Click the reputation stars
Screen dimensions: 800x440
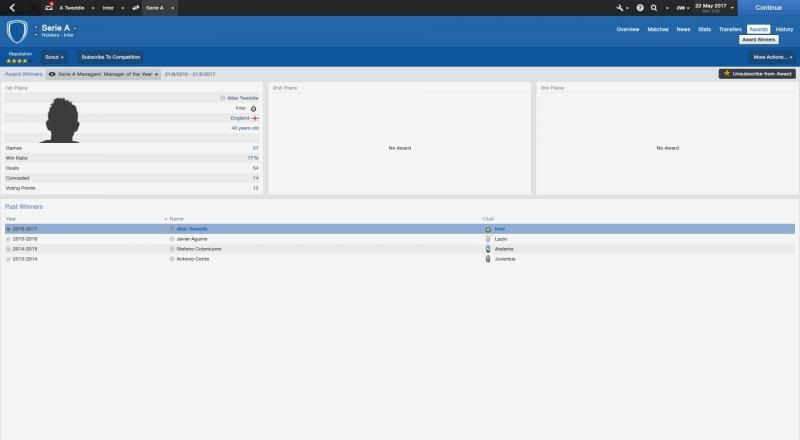17,61
